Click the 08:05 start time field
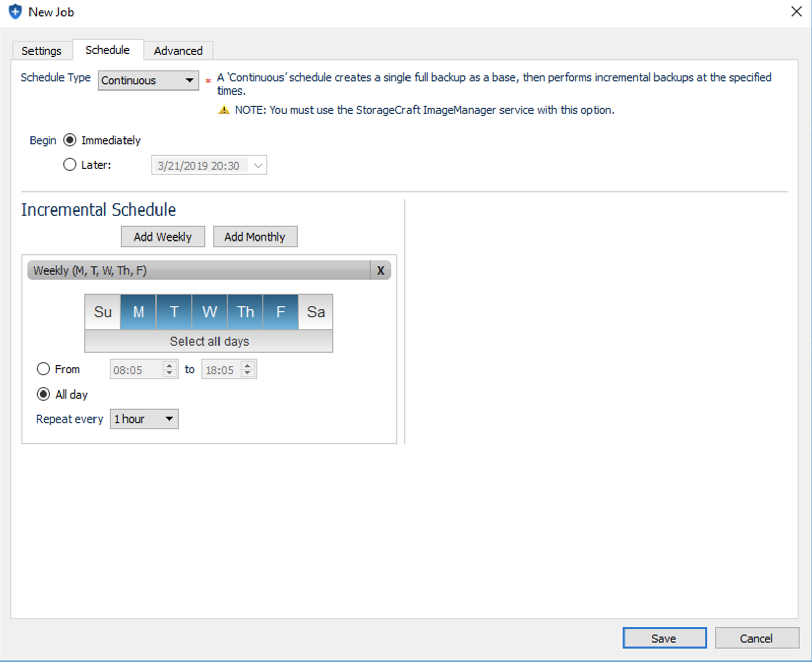Screen dimensions: 812x662 (136, 370)
